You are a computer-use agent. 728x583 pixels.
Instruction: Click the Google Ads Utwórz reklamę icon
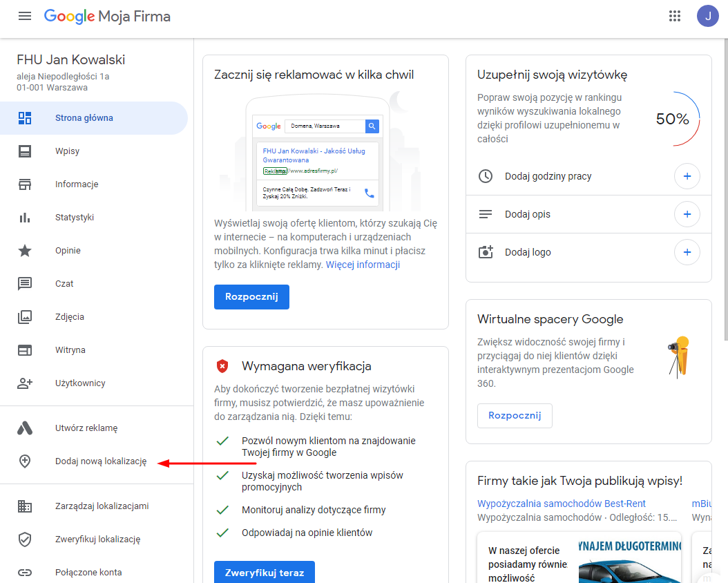25,428
